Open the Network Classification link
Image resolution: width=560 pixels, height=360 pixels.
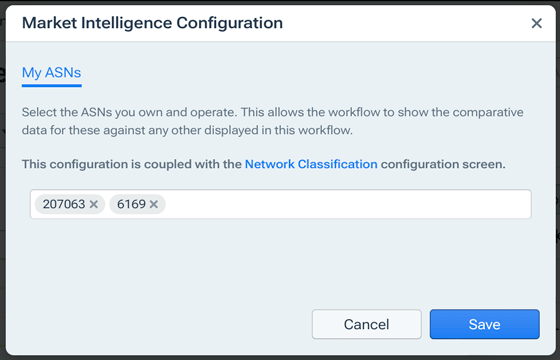(x=311, y=164)
